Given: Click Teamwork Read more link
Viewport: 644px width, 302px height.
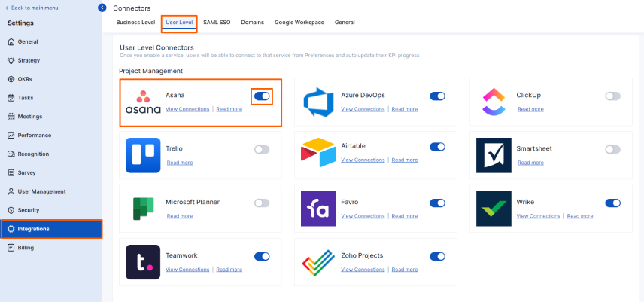Looking at the screenshot, I should [229, 270].
